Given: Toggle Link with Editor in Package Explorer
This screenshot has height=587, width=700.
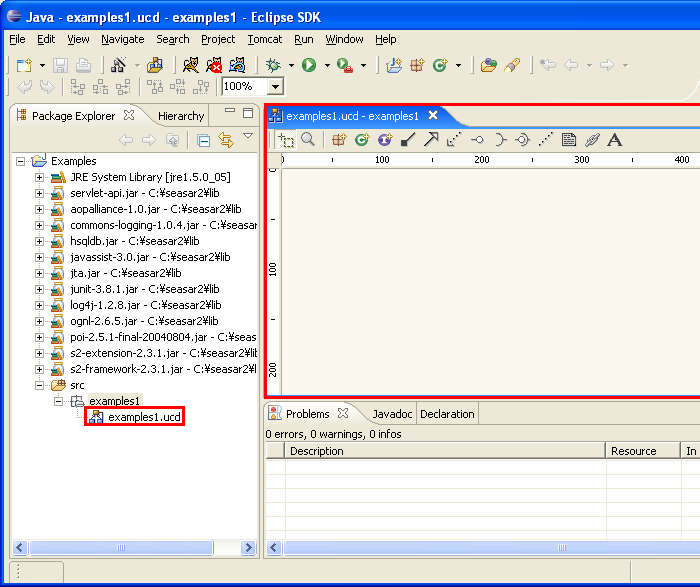Looking at the screenshot, I should tap(226, 140).
